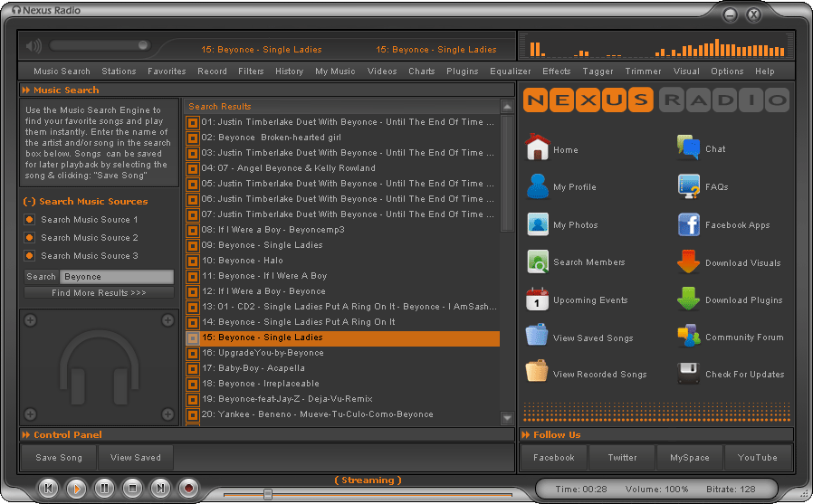Click the Beyonce search input field
This screenshot has width=813, height=504.
point(117,277)
